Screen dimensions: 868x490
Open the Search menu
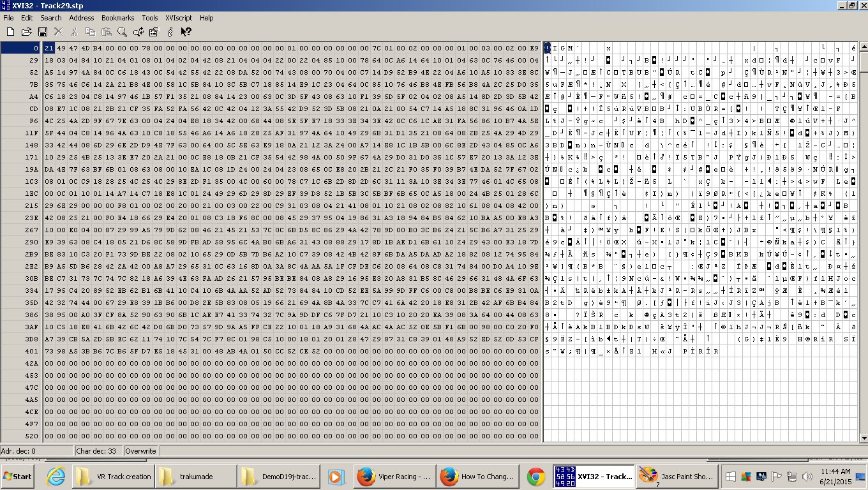[51, 18]
